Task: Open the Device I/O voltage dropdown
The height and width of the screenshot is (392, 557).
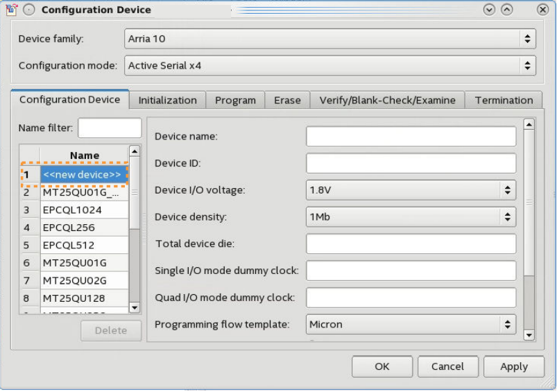Action: pos(411,189)
